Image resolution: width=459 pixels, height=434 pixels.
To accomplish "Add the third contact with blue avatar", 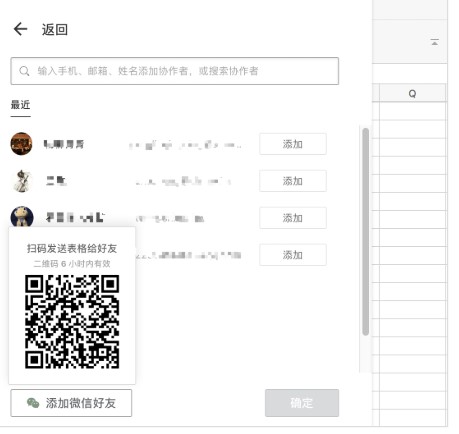I will pyautogui.click(x=293, y=218).
